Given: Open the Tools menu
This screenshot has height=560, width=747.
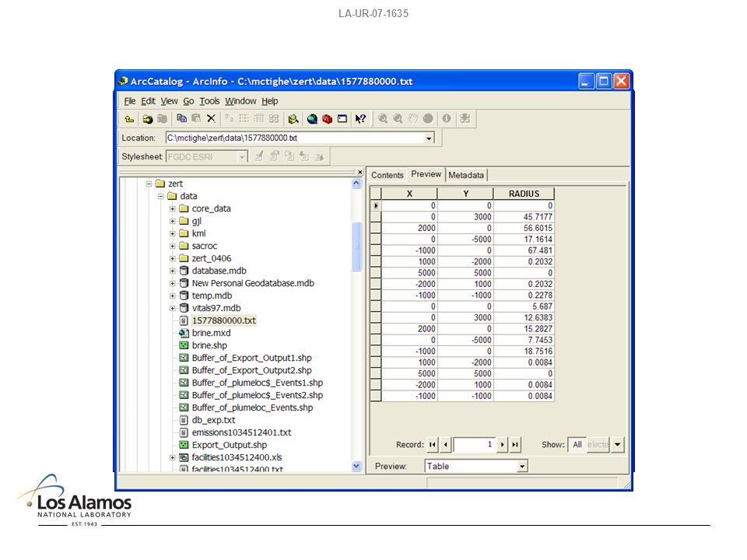Looking at the screenshot, I should pyautogui.click(x=209, y=101).
